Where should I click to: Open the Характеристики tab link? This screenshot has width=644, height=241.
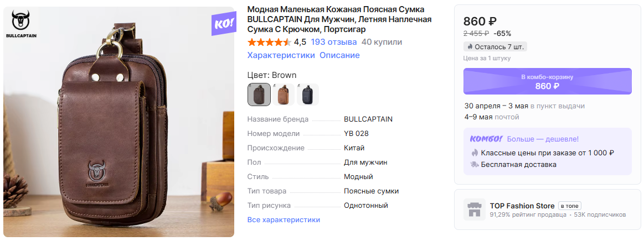tap(281, 55)
